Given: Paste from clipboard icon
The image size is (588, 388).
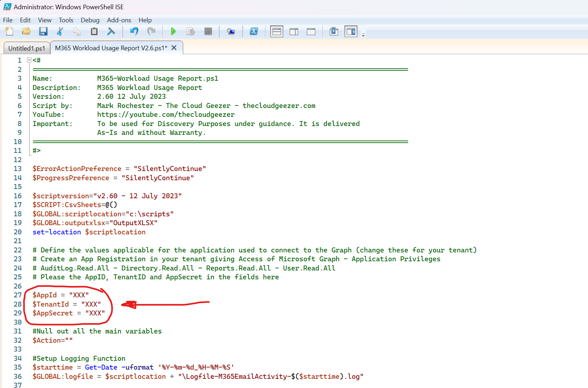Looking at the screenshot, I should tap(94, 32).
